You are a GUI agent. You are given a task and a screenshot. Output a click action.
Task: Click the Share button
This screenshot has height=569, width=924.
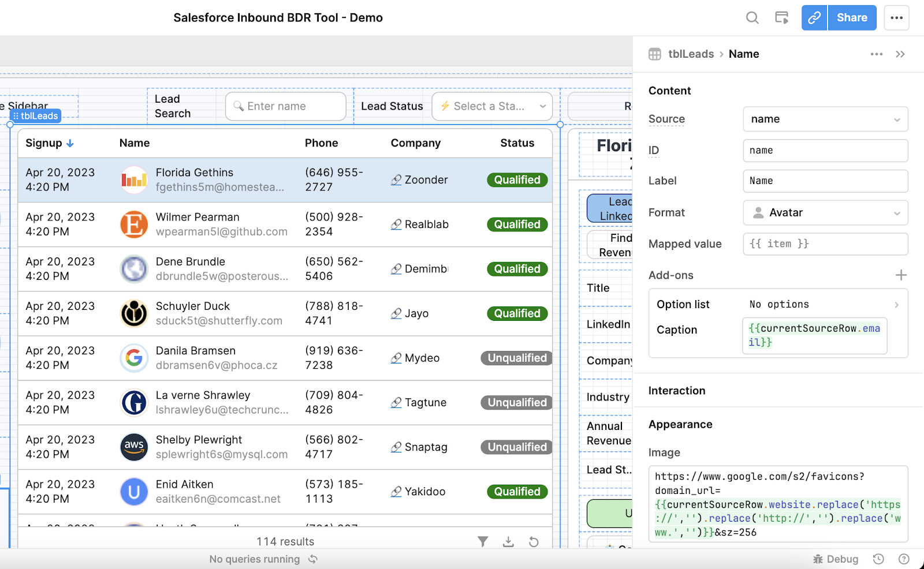pos(852,18)
